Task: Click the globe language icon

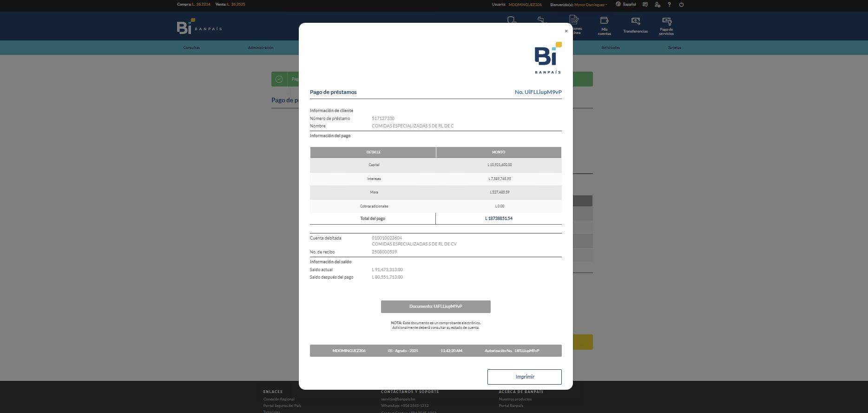Action: 618,4
